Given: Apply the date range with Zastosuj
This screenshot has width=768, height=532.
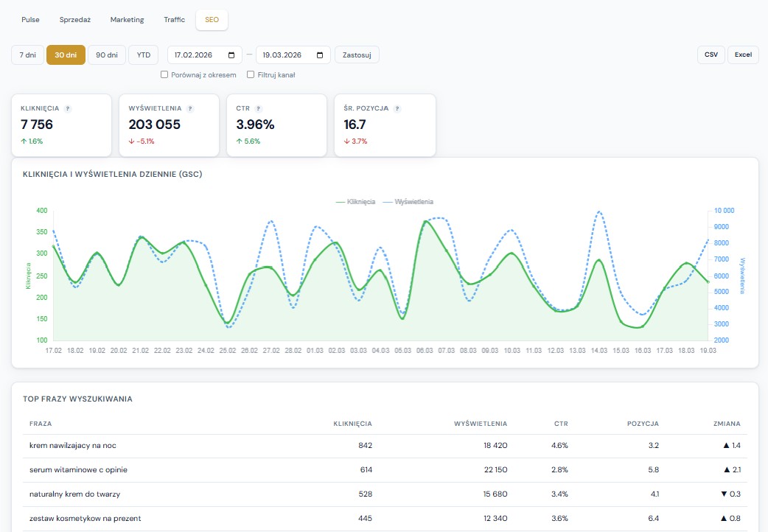Looking at the screenshot, I should coord(357,55).
